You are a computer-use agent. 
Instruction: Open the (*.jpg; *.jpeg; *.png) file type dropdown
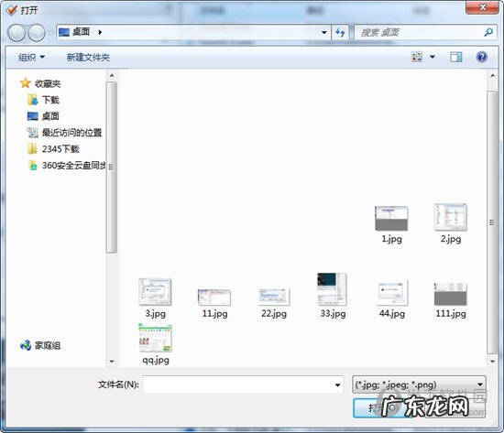coord(419,384)
